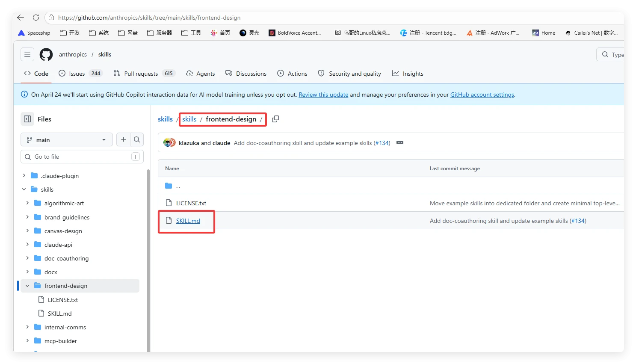Expand the doc-coauthoring folder
This screenshot has height=364, width=636.
click(27, 258)
